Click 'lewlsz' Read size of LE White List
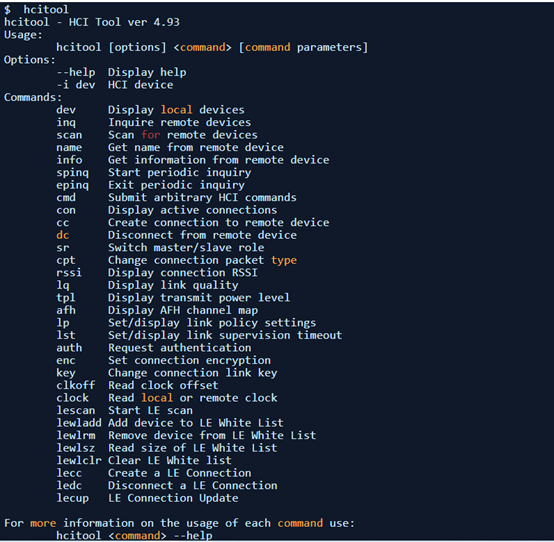Screen dimensions: 554x542 point(166,448)
